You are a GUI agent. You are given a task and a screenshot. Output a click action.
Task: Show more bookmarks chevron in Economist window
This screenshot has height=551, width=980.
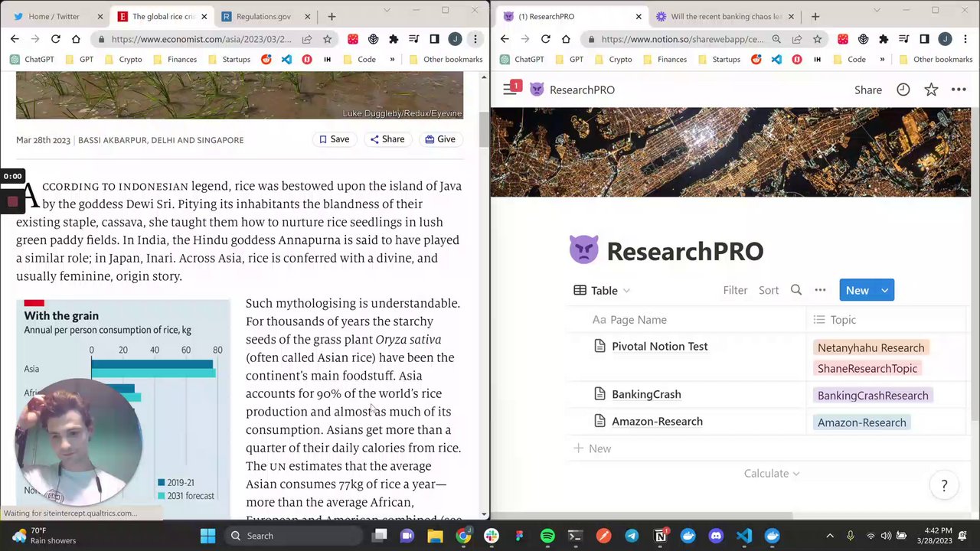tap(392, 59)
